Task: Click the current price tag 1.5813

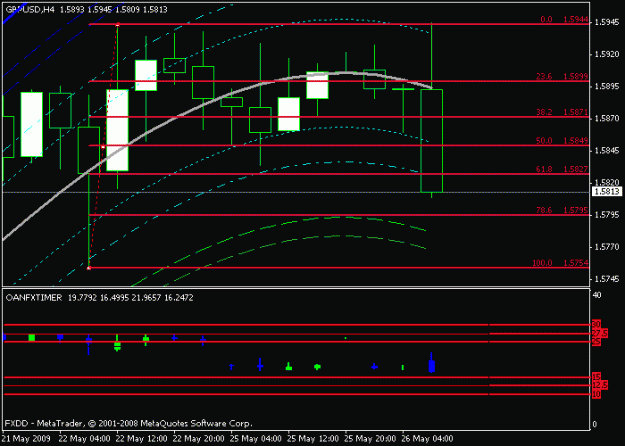Action: (x=607, y=192)
